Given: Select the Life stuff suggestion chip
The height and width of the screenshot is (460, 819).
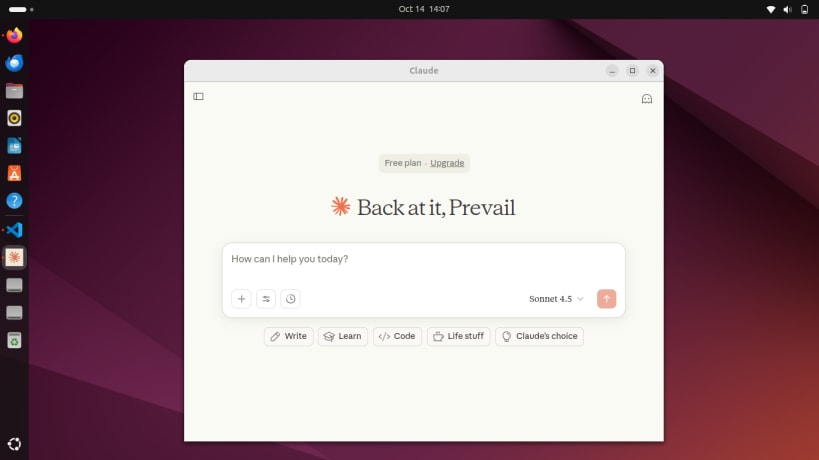Looking at the screenshot, I should click(x=459, y=336).
